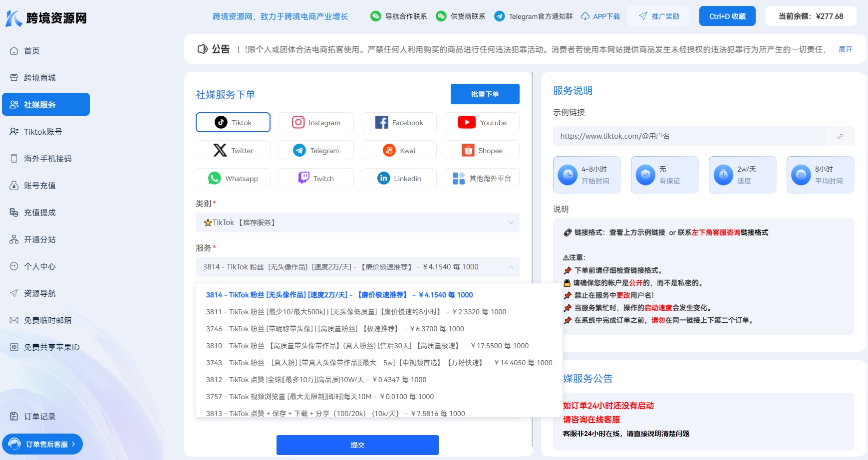Click WeChat icon for 供货商联系
The image size is (868, 460).
(x=441, y=16)
